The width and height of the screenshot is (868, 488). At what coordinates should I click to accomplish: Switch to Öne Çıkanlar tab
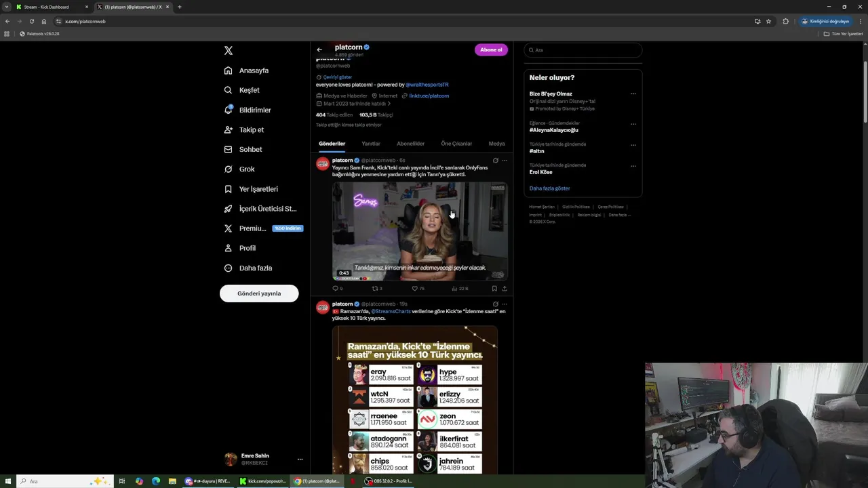coord(456,144)
